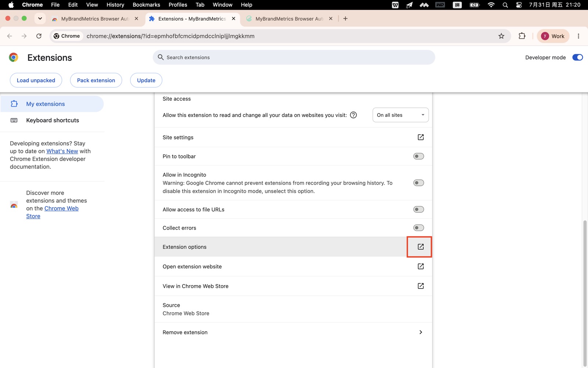Expand Remove extension chevron

pos(420,332)
